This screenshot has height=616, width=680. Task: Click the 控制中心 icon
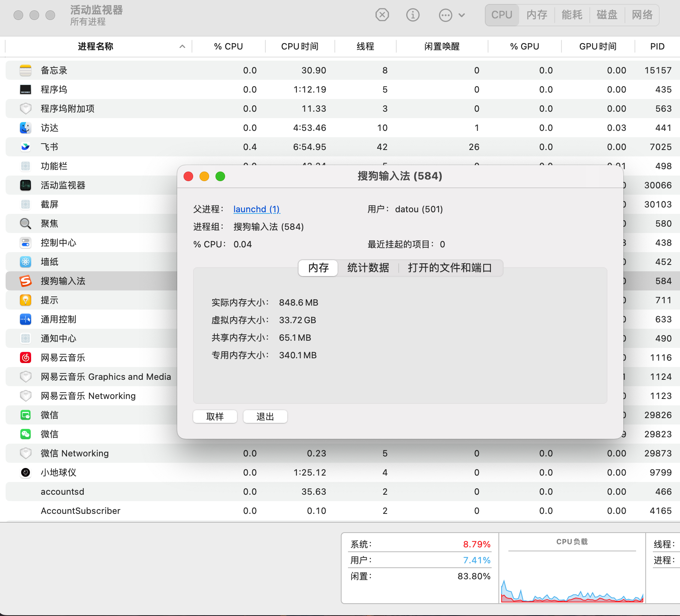pos(26,243)
